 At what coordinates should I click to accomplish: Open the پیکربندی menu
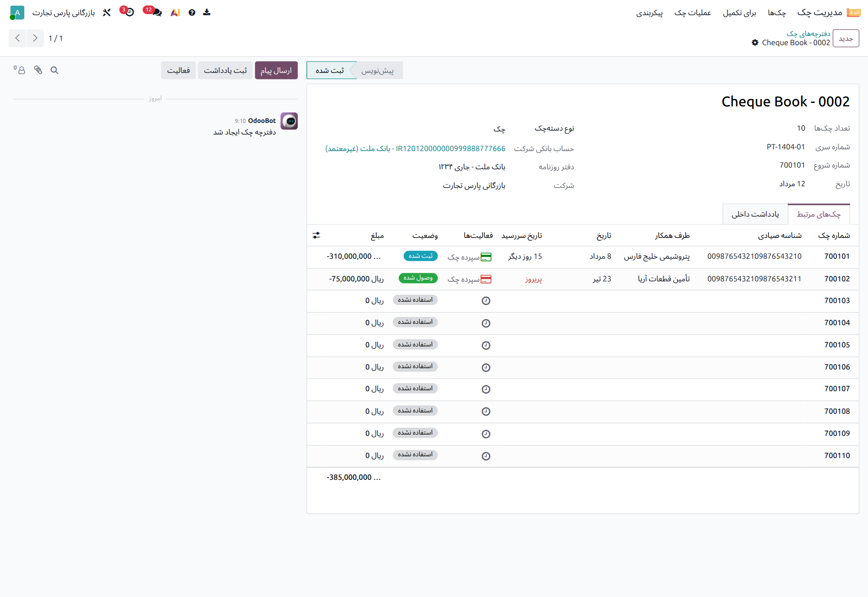point(649,13)
